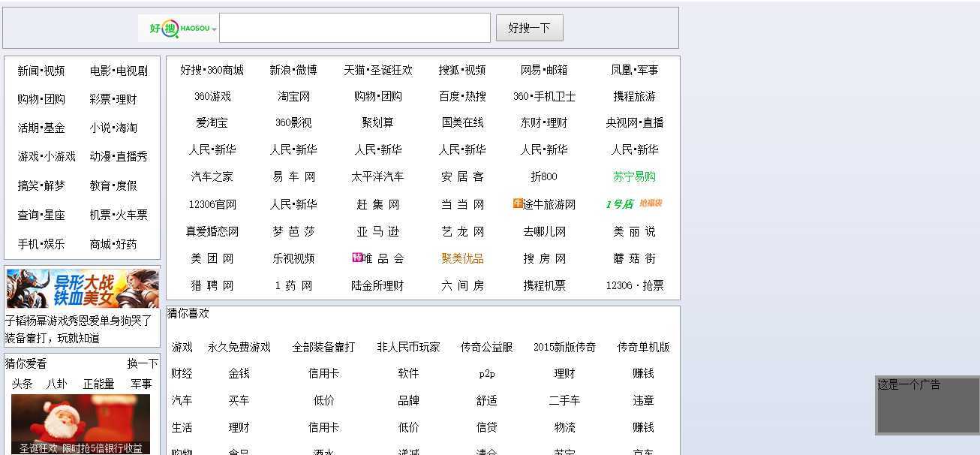The width and height of the screenshot is (980, 455).
Task: Open the 爱淘宝 link
Action: click(212, 122)
